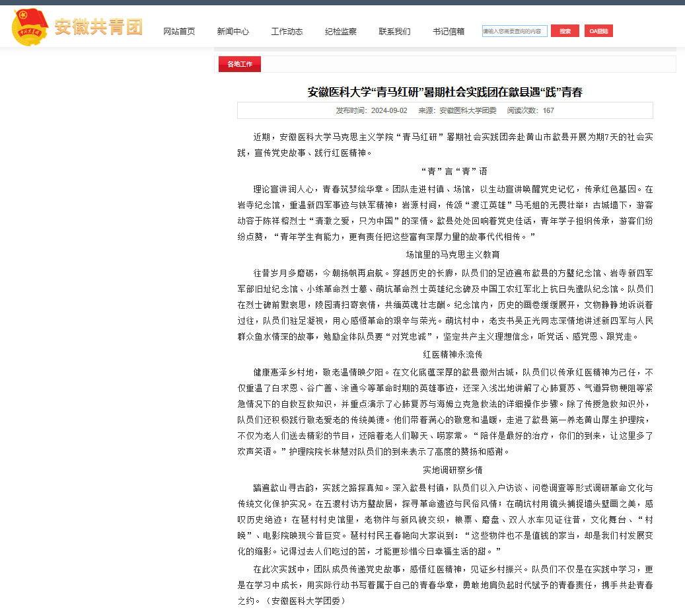The image size is (685, 616).
Task: Open the 新闻中心 menu item
Action: tap(233, 31)
